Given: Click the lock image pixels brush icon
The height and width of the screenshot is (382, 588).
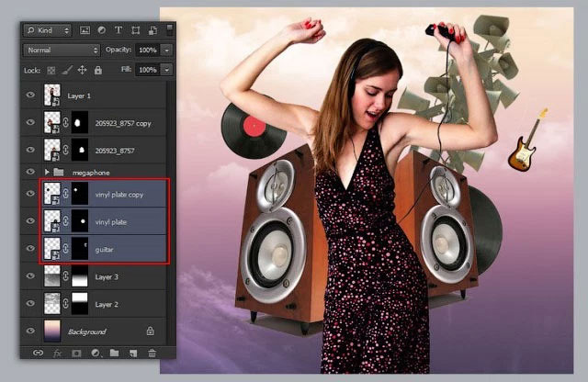Looking at the screenshot, I should (x=67, y=70).
